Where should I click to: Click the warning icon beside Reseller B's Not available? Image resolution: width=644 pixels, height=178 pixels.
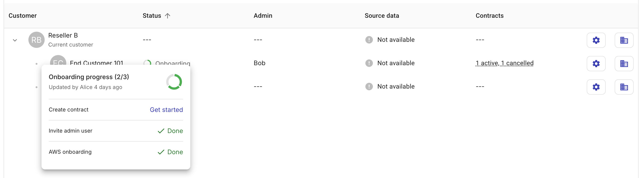click(369, 40)
